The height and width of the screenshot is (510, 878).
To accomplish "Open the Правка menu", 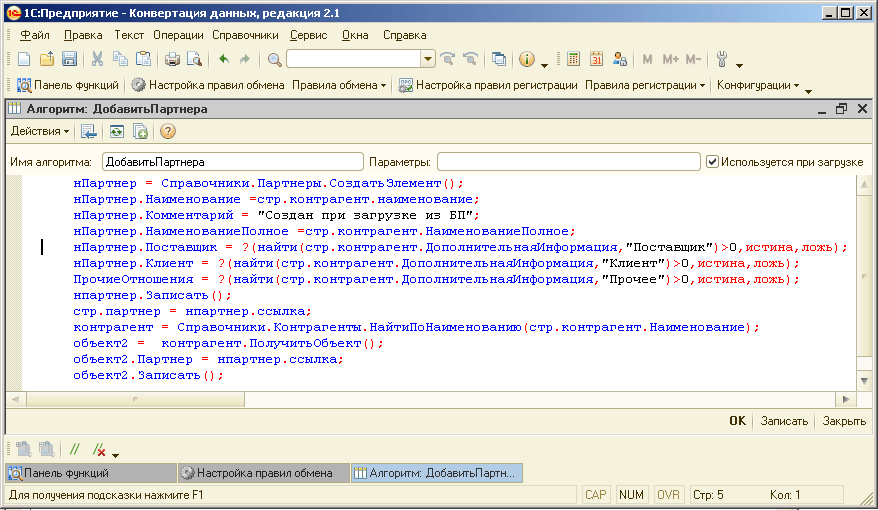I will 83,35.
